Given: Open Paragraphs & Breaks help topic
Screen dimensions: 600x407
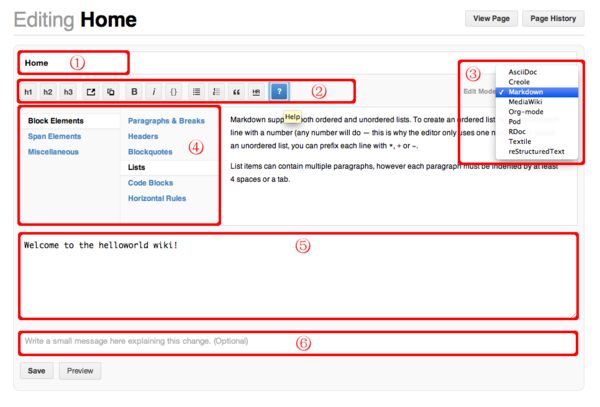Looking at the screenshot, I should 166,121.
